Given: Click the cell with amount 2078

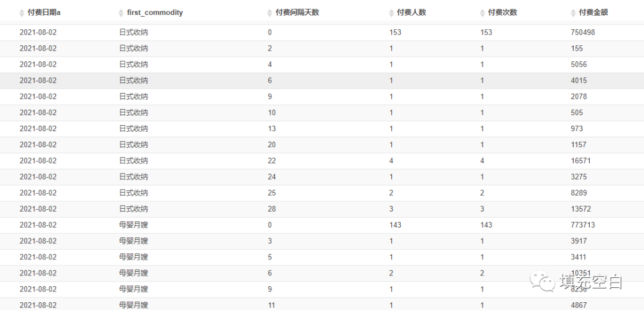Looking at the screenshot, I should point(578,97).
